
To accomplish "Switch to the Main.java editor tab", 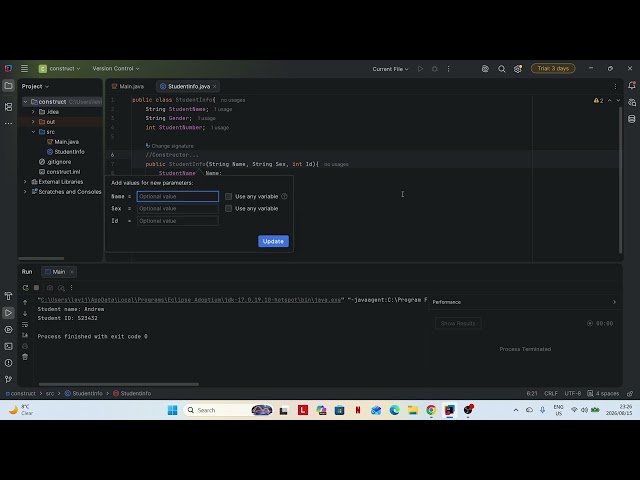I will [128, 87].
